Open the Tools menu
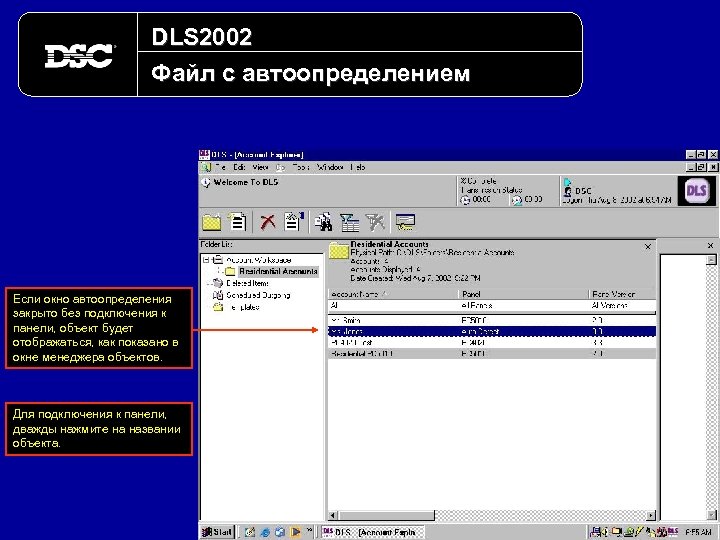 pyautogui.click(x=301, y=167)
